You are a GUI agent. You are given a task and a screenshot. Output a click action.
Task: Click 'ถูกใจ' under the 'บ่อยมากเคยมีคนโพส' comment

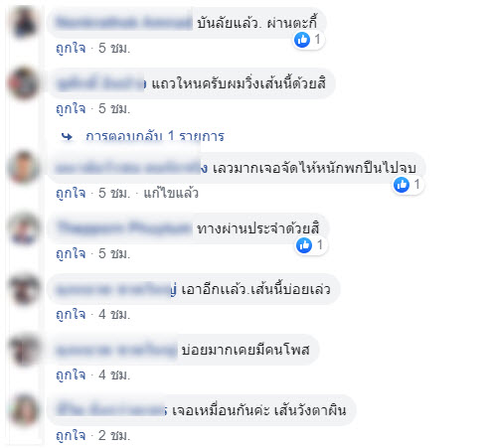click(x=71, y=374)
